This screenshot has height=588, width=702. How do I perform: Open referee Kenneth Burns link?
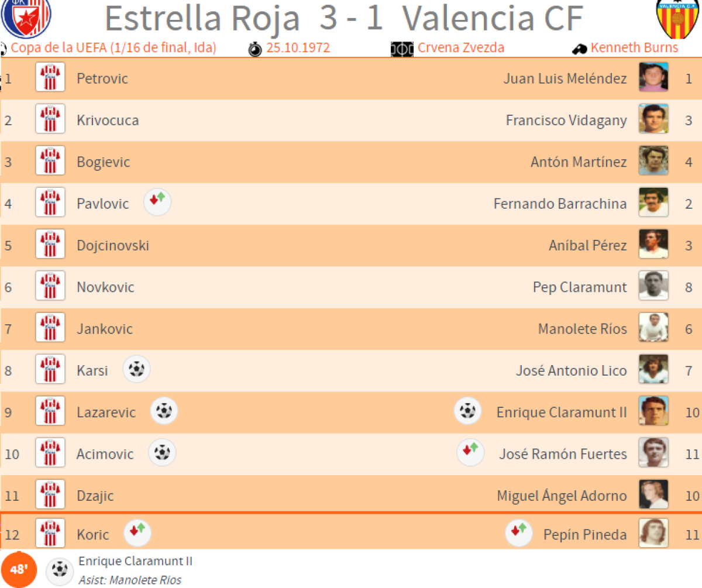tap(634, 48)
